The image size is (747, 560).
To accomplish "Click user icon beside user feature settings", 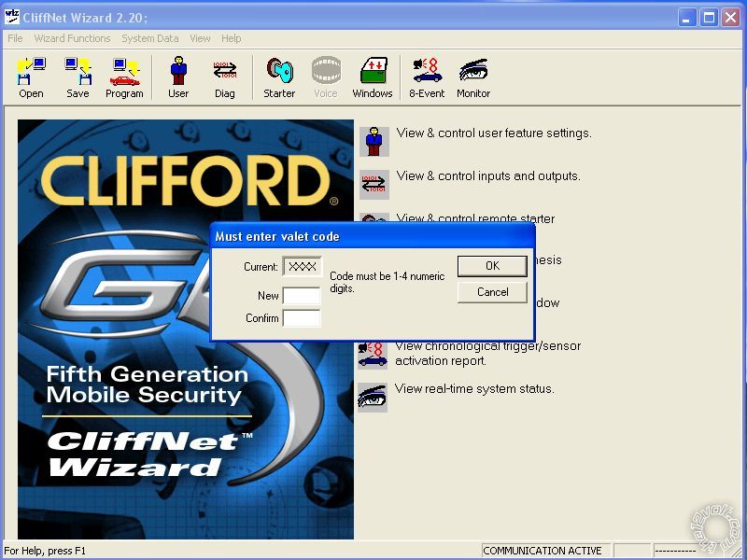I will pos(374,142).
